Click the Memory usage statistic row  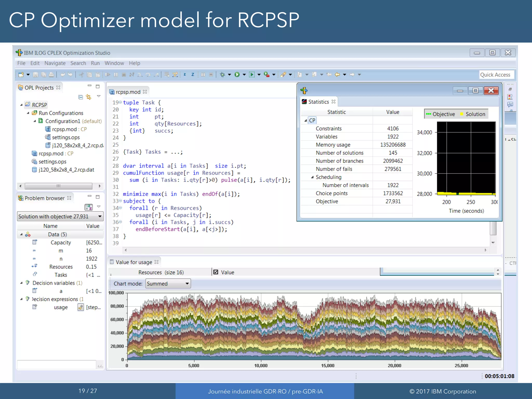[356, 145]
